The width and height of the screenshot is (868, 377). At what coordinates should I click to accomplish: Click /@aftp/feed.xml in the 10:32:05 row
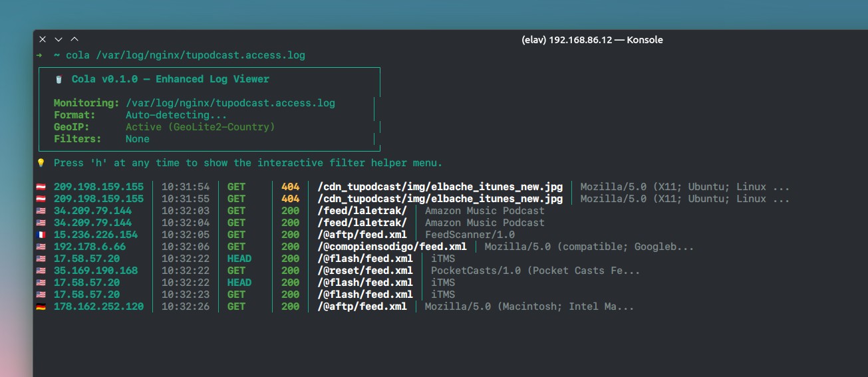[x=362, y=235]
